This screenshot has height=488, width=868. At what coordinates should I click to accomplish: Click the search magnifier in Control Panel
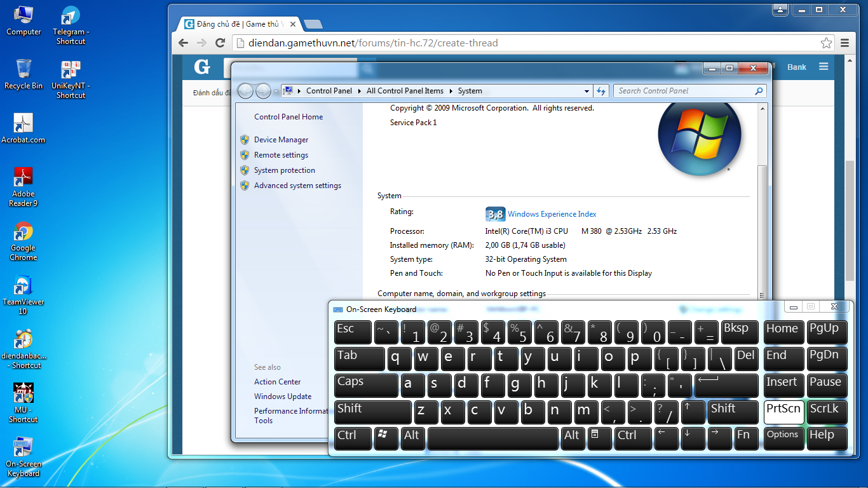coord(759,91)
